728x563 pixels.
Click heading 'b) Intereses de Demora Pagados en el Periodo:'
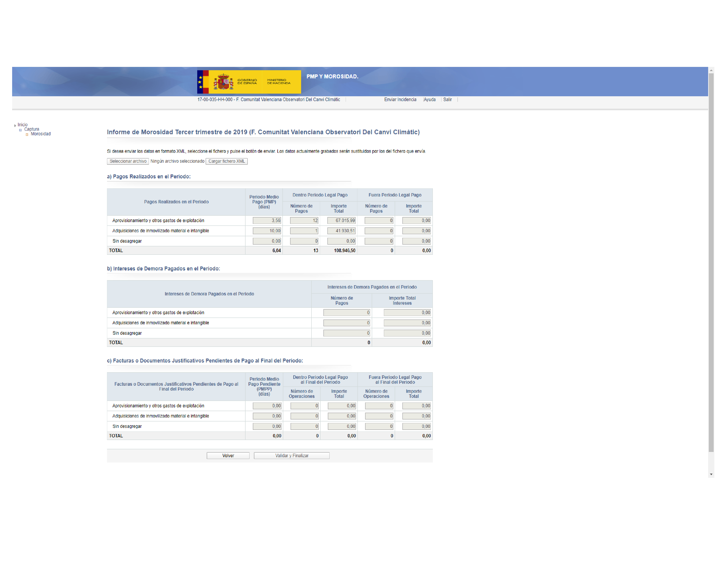[x=163, y=268]
